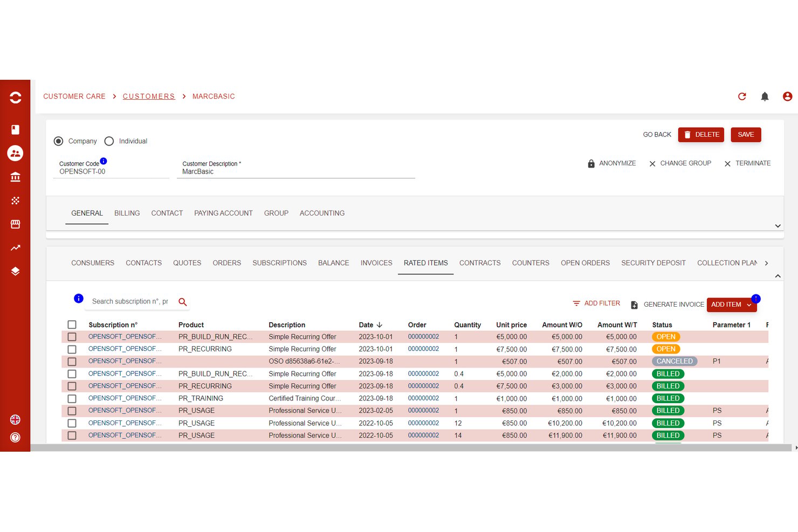Select the Individual radio button
The image size is (798, 532).
(x=109, y=141)
